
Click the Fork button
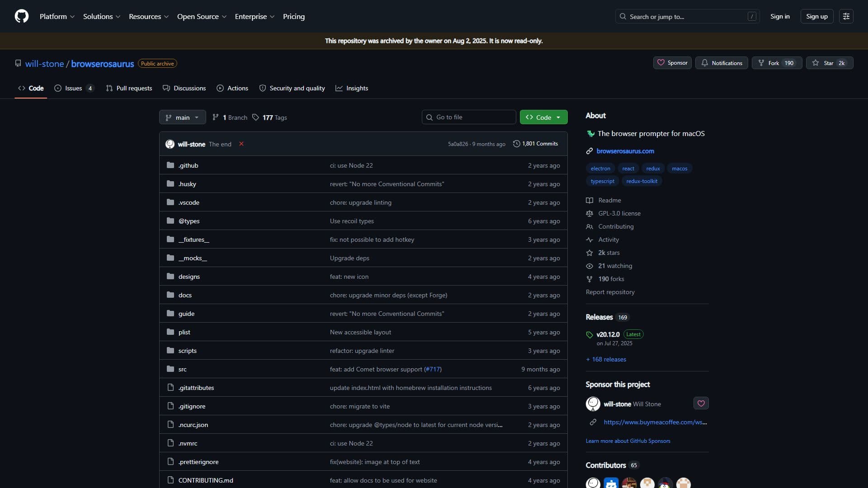click(777, 63)
